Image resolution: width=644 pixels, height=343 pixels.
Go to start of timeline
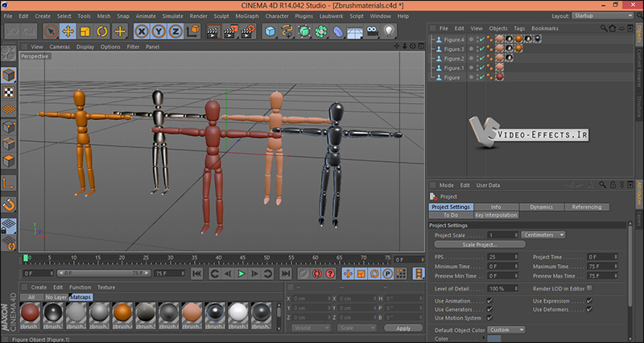click(x=196, y=274)
